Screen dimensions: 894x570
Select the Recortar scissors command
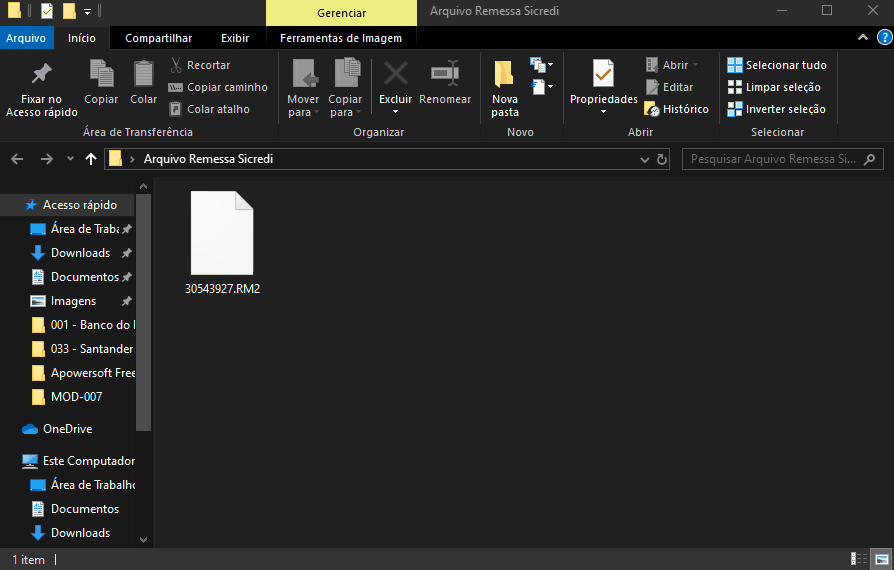pyautogui.click(x=200, y=65)
